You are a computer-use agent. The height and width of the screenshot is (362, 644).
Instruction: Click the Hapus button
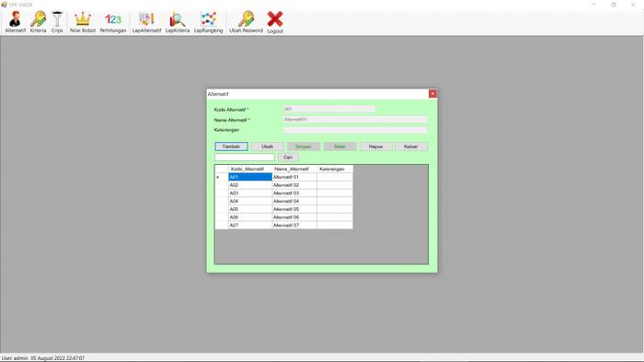(x=375, y=146)
